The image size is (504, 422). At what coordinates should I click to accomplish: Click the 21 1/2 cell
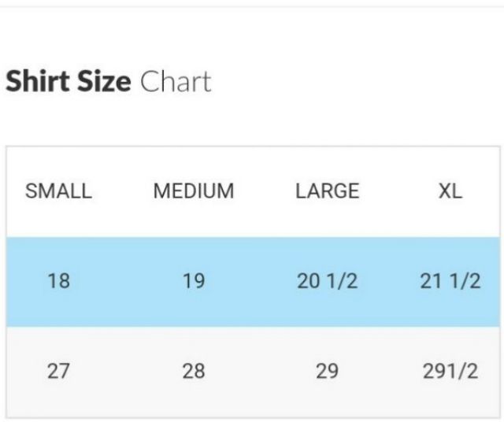tap(450, 281)
